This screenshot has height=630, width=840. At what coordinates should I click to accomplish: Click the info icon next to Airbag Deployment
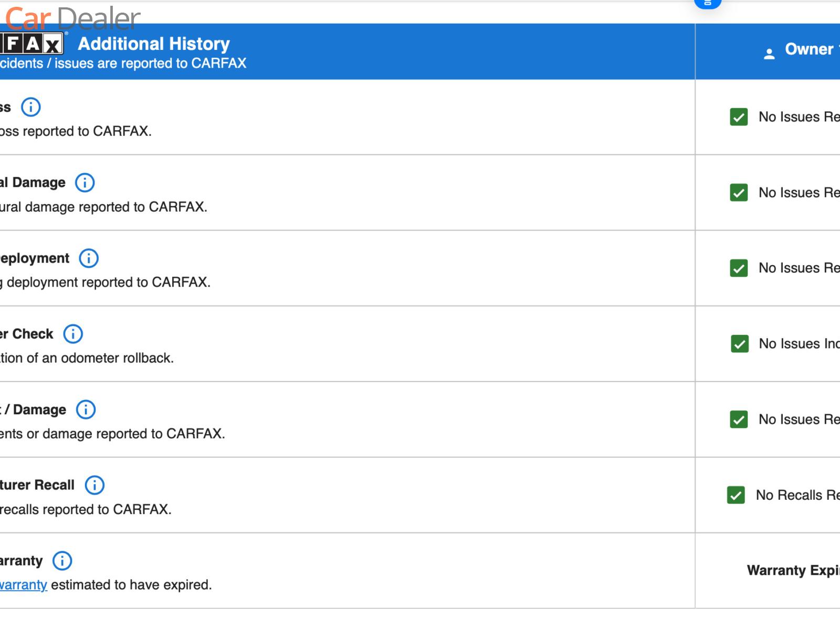(x=89, y=258)
